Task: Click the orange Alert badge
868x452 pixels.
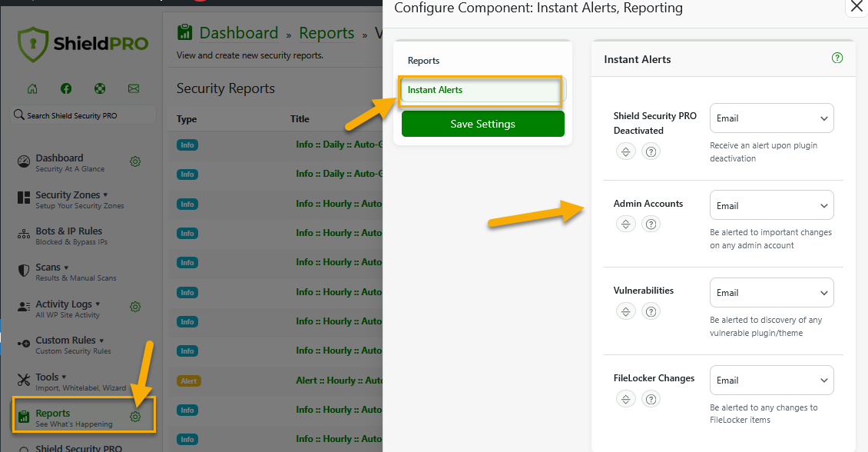Action: point(188,381)
